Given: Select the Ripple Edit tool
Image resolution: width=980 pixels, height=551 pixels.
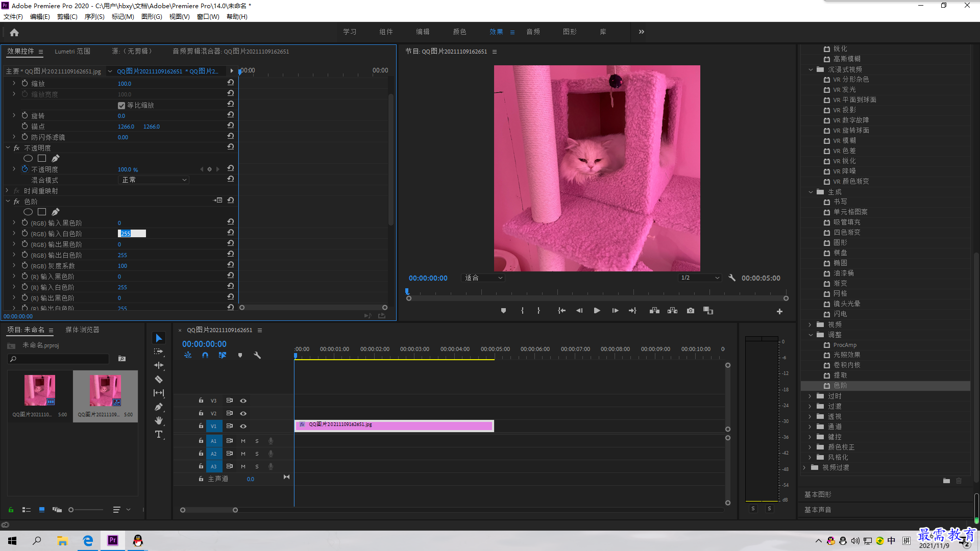Looking at the screenshot, I should [x=159, y=365].
